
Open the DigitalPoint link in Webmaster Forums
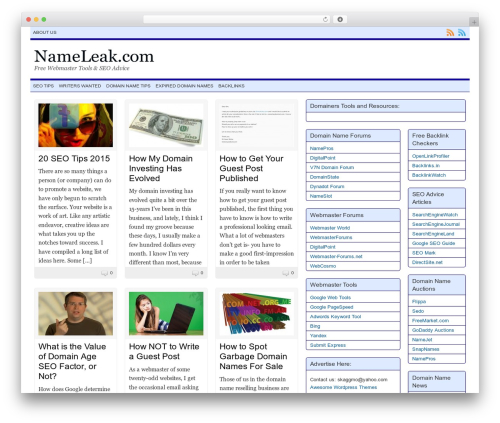click(323, 247)
